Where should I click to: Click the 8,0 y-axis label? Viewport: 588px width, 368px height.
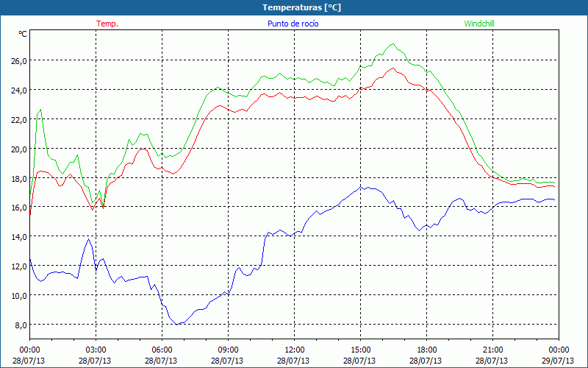pyautogui.click(x=21, y=325)
